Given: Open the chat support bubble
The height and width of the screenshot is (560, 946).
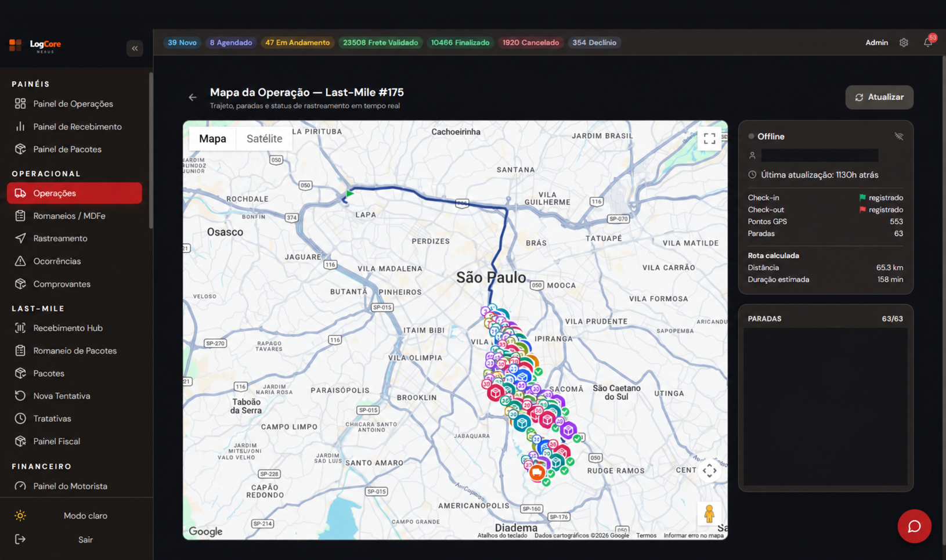Looking at the screenshot, I should [914, 526].
